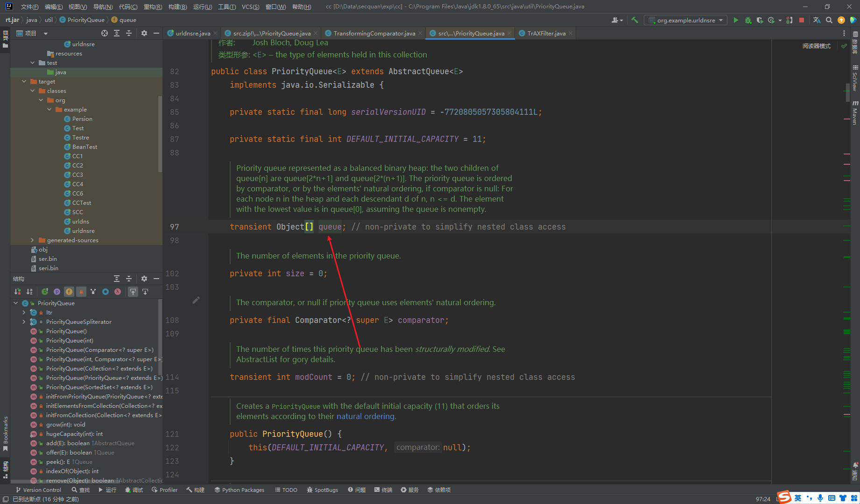Open Version Control tool window
Image resolution: width=860 pixels, height=504 pixels.
coord(39,490)
